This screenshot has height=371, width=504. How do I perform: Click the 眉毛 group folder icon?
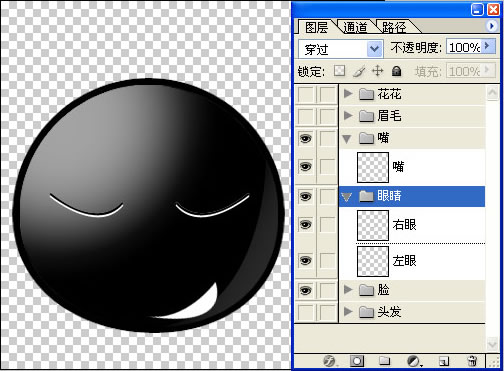(366, 116)
